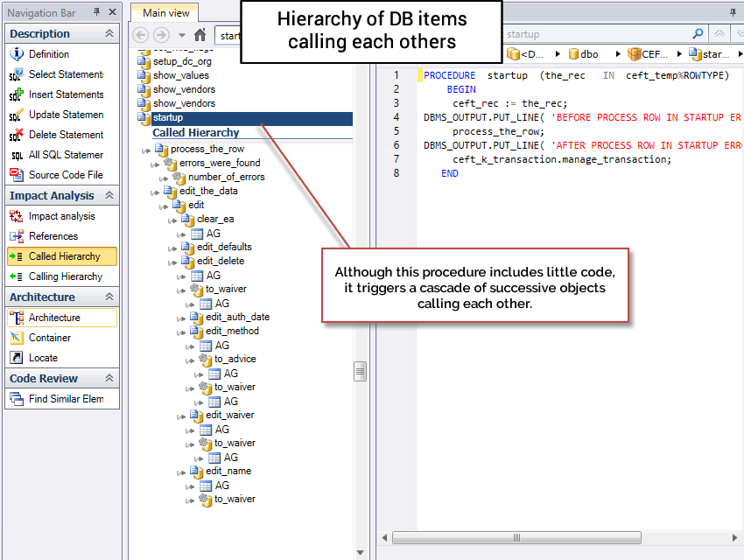The width and height of the screenshot is (744, 560).
Task: Open Definition in the Description section
Action: pyautogui.click(x=48, y=54)
